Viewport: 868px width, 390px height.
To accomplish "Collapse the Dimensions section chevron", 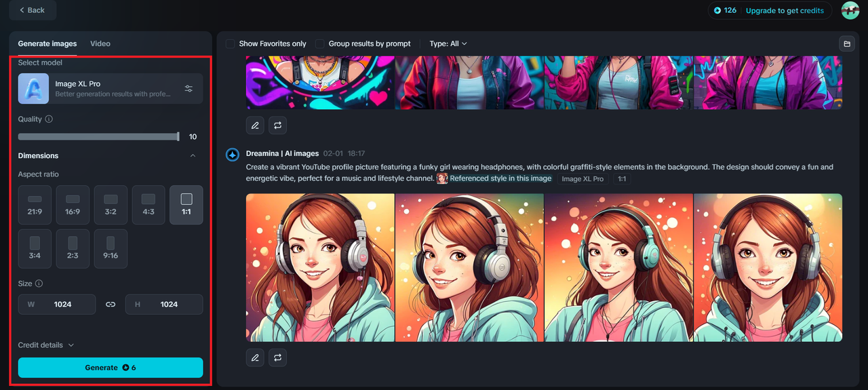I will tap(193, 156).
